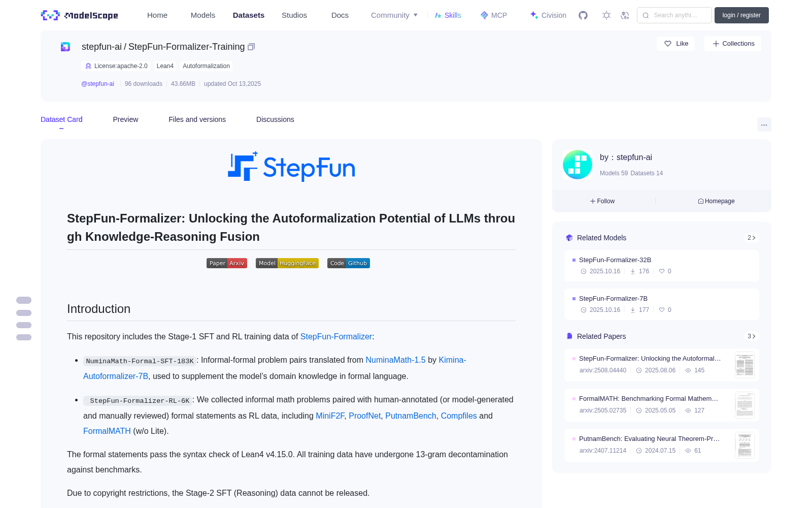The image size is (812, 508).
Task: Click the stepfun-ai / StepFun-Formalizer-Training title
Action: click(163, 47)
